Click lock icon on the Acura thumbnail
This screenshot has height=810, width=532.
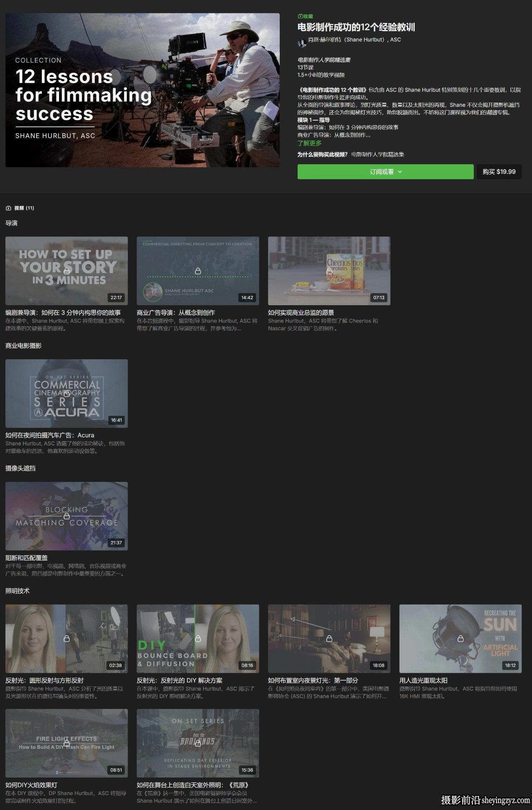click(x=66, y=393)
